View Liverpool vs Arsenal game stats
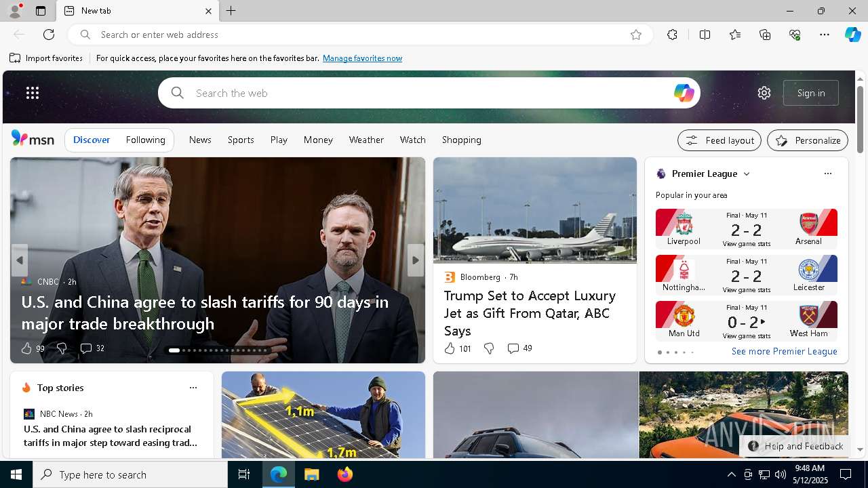This screenshot has width=868, height=488. click(x=747, y=244)
